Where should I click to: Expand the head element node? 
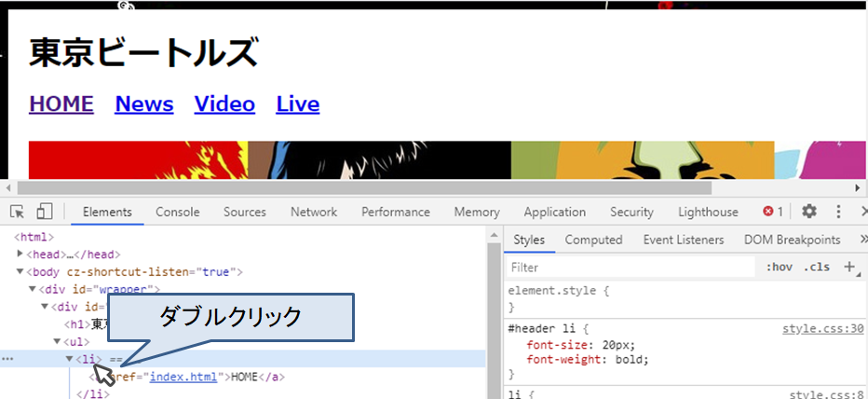tap(20, 254)
